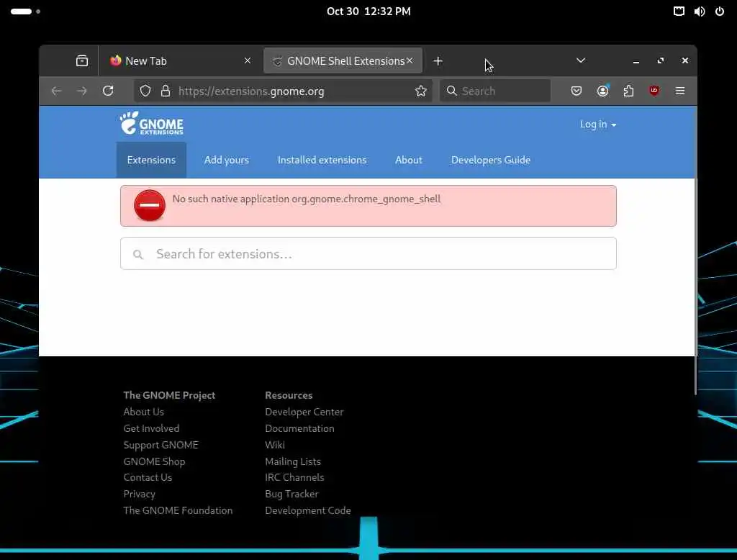Bookmark this page with the star
Viewport: 737px width, 560px height.
420,91
